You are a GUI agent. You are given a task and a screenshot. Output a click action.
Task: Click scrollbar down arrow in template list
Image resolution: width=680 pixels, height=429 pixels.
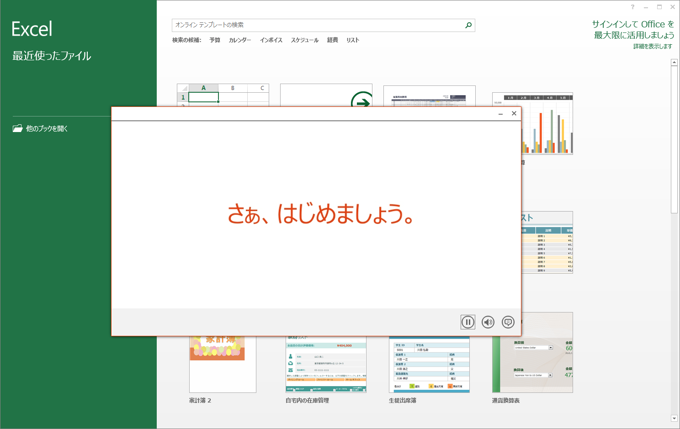[x=674, y=419]
